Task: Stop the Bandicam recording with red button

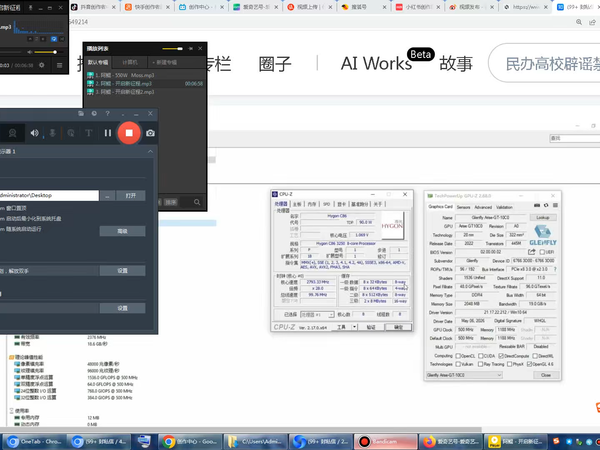Action: 129,133
